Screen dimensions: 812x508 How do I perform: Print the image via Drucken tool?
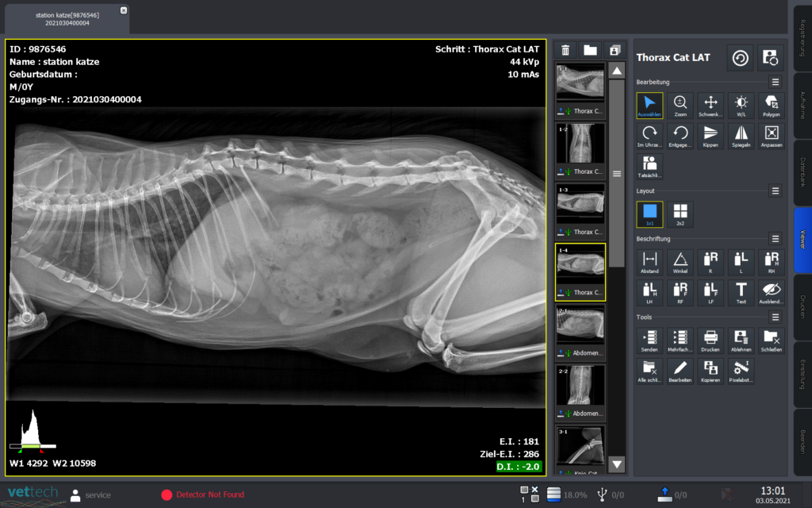[710, 341]
